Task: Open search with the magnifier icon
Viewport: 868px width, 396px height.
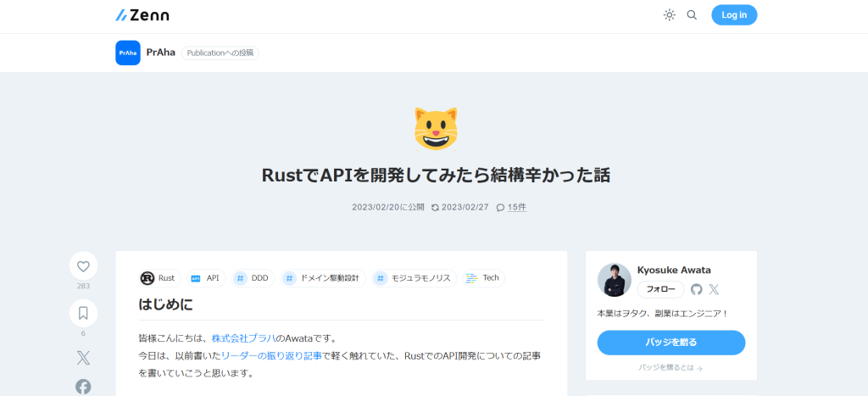Action: click(x=692, y=15)
